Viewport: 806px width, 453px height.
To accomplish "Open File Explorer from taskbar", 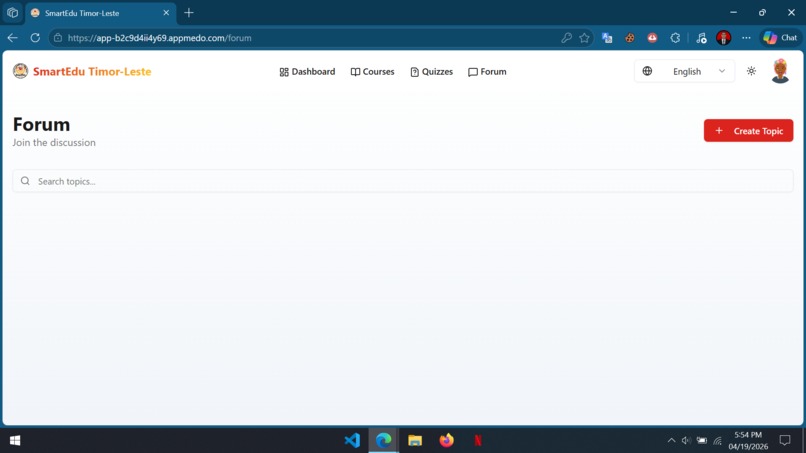I will (x=415, y=440).
